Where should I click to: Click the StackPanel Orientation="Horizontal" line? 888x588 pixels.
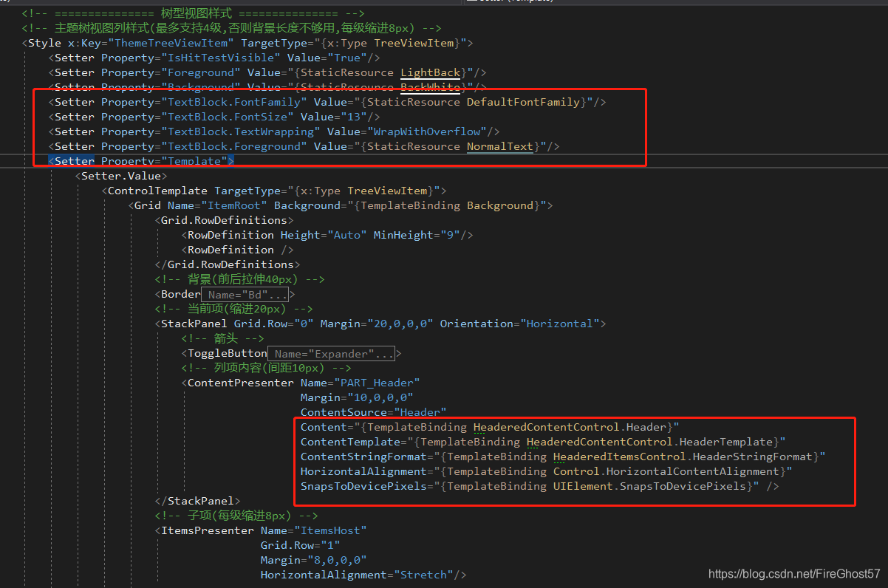pyautogui.click(x=380, y=324)
